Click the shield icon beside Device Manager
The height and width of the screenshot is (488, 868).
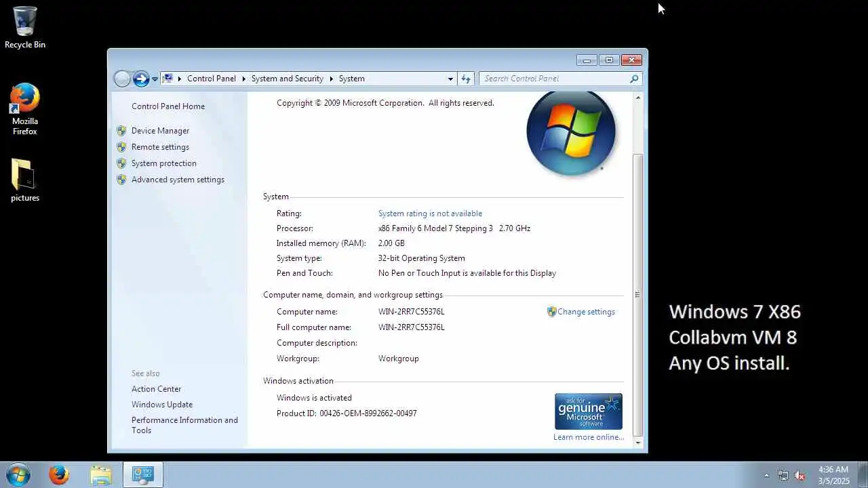coord(121,131)
